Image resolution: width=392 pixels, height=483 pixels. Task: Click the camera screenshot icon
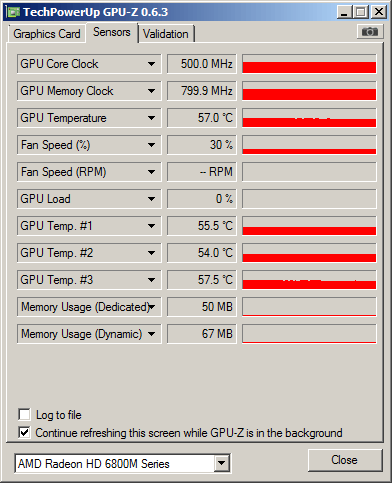click(370, 32)
